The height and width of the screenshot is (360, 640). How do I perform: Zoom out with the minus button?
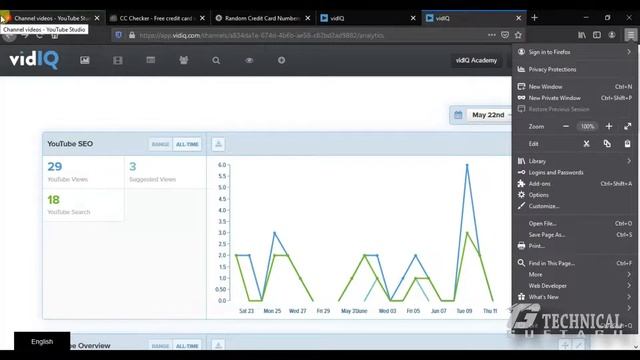(x=566, y=127)
